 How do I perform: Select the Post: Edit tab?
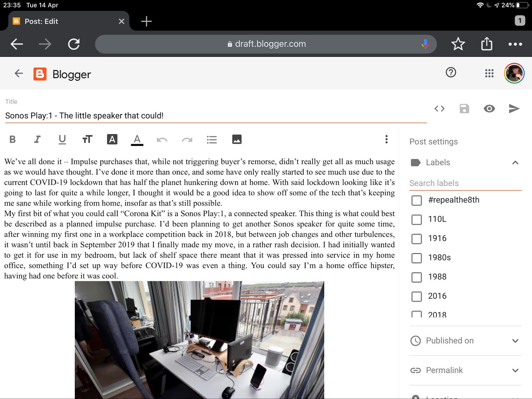click(68, 21)
